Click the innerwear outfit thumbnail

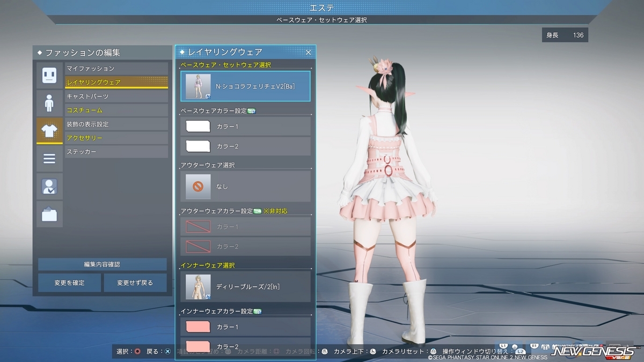[198, 286]
